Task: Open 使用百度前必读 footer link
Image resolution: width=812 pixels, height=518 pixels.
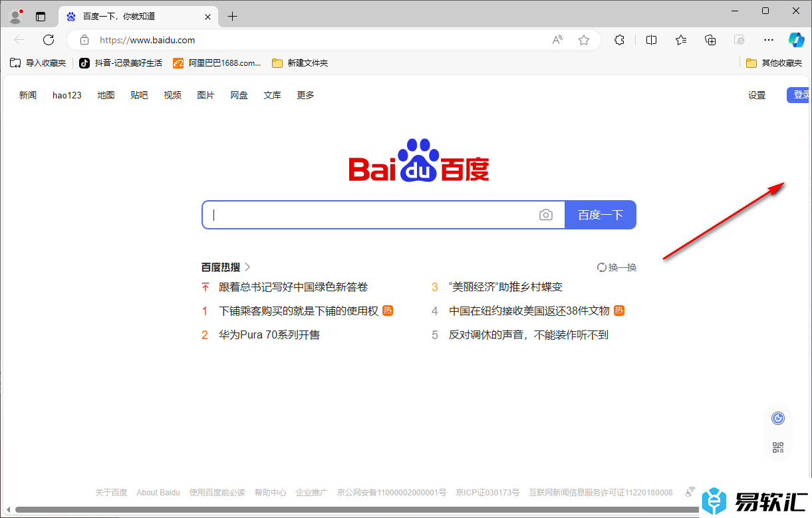Action: (217, 493)
